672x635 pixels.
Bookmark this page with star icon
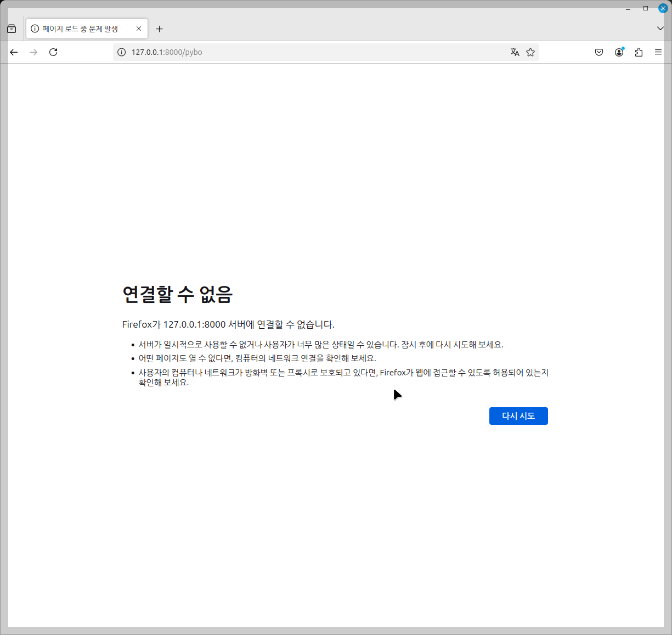[530, 52]
